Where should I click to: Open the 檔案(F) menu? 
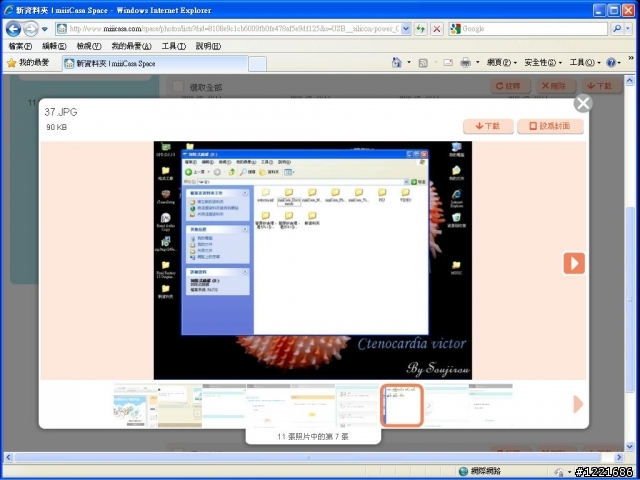point(20,46)
